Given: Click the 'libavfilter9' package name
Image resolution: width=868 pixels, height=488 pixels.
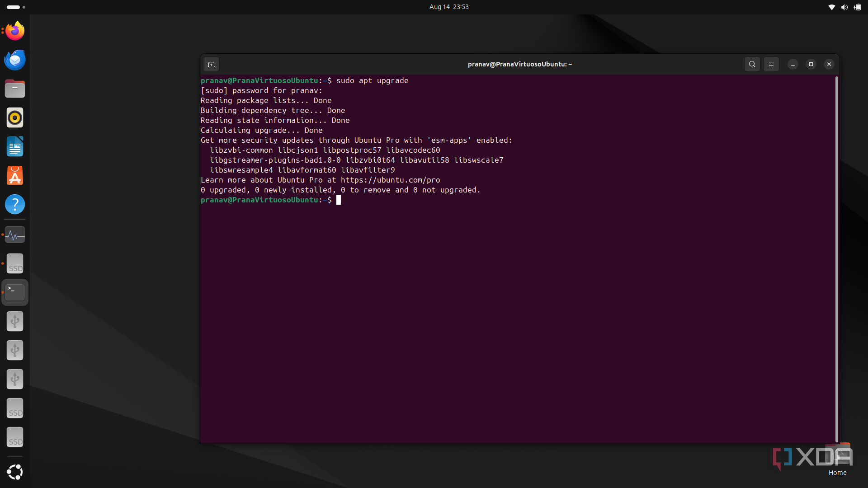Looking at the screenshot, I should tap(368, 170).
